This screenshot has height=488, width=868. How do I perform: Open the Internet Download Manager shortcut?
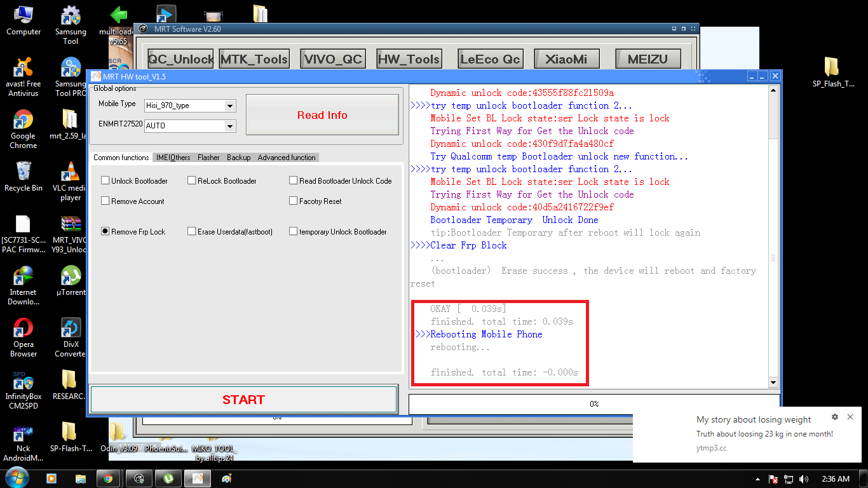point(24,285)
